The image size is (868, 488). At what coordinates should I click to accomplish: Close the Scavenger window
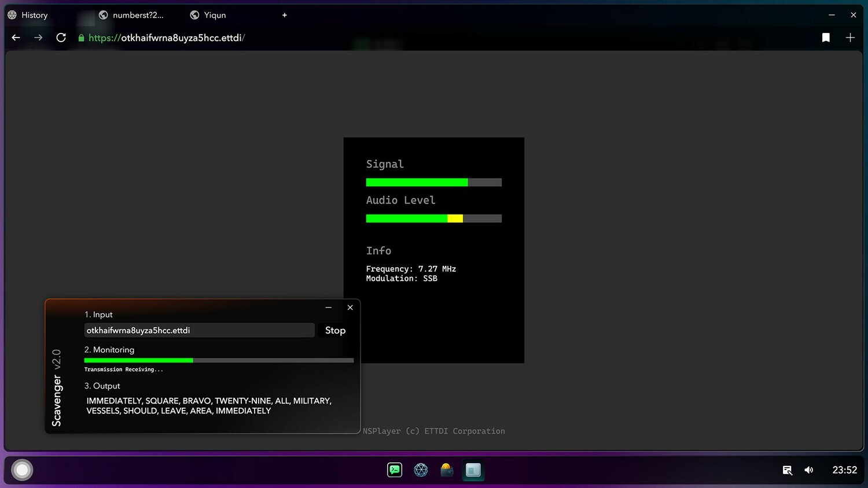(x=350, y=308)
